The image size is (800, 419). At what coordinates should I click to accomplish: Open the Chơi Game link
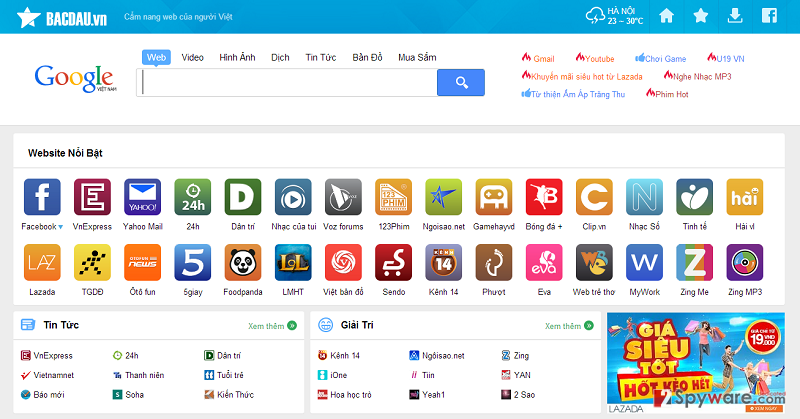[x=661, y=58]
